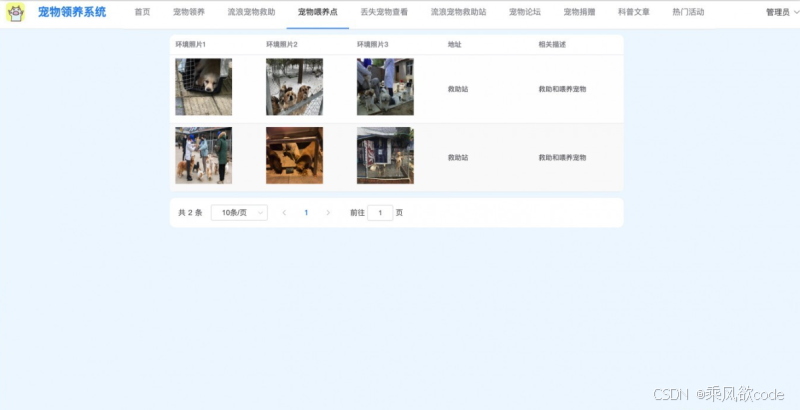Click the next page arrow
800x410 pixels.
coord(328,213)
